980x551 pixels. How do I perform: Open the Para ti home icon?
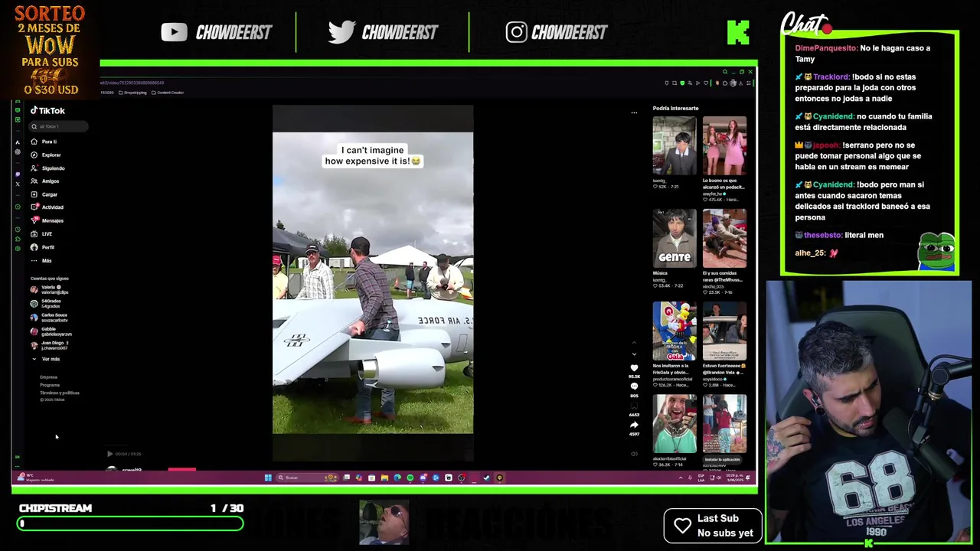tap(34, 142)
